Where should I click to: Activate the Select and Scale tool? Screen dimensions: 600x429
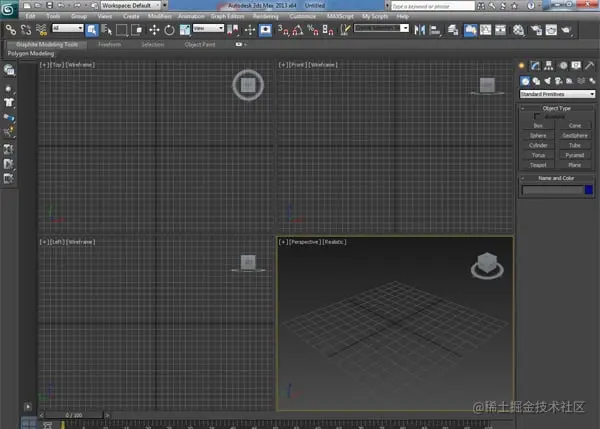click(x=185, y=30)
